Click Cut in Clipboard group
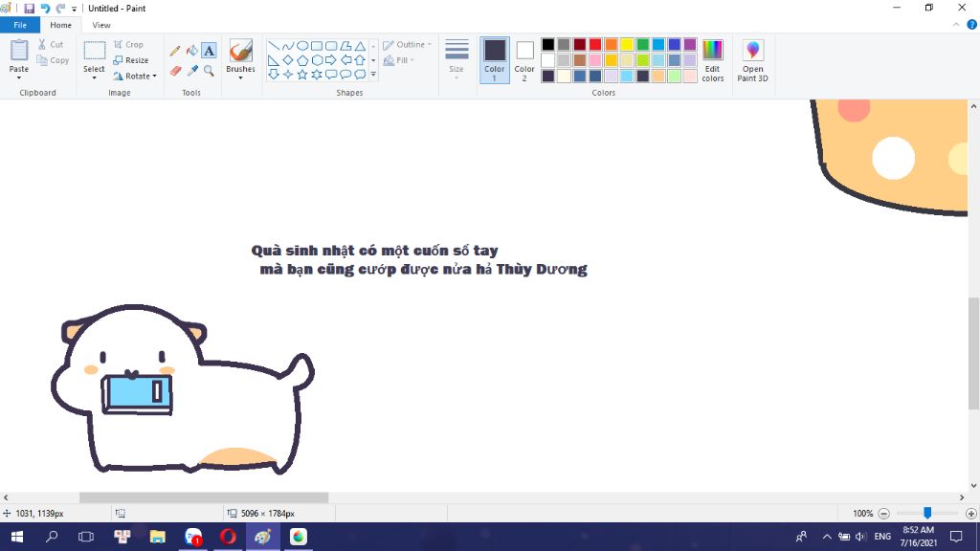 (50, 44)
